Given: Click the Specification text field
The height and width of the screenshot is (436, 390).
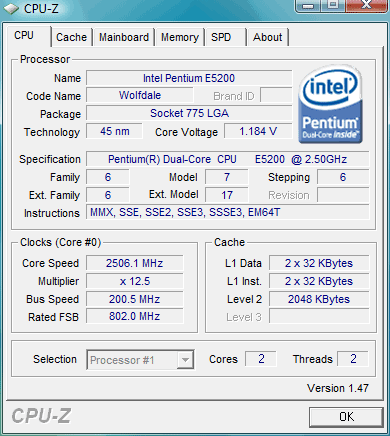Looking at the screenshot, I should (x=228, y=159).
